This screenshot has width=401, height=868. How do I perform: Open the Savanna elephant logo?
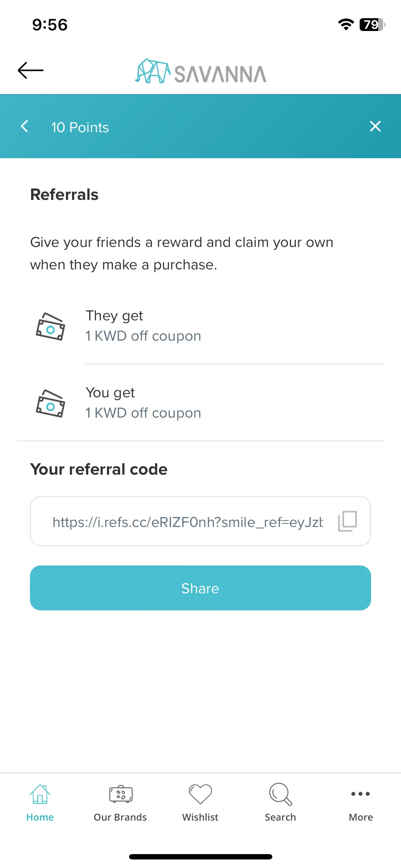click(201, 71)
